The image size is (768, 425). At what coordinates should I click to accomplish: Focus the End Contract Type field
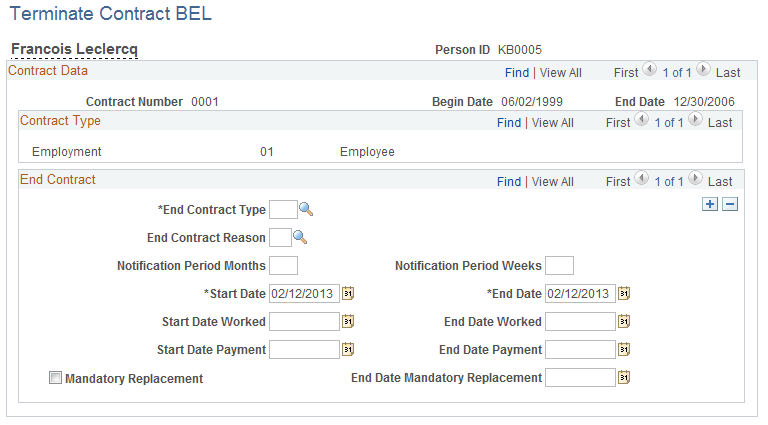click(x=283, y=210)
